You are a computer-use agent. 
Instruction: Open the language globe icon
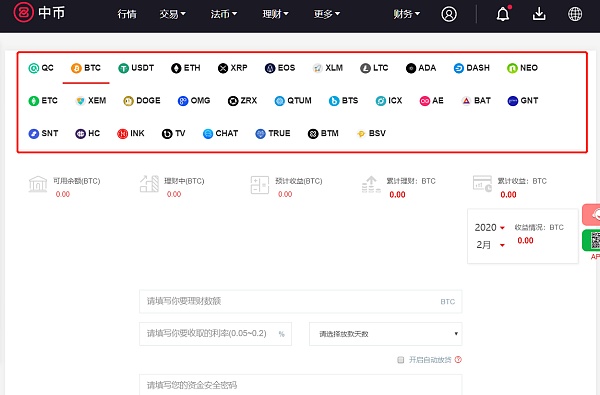[x=575, y=14]
